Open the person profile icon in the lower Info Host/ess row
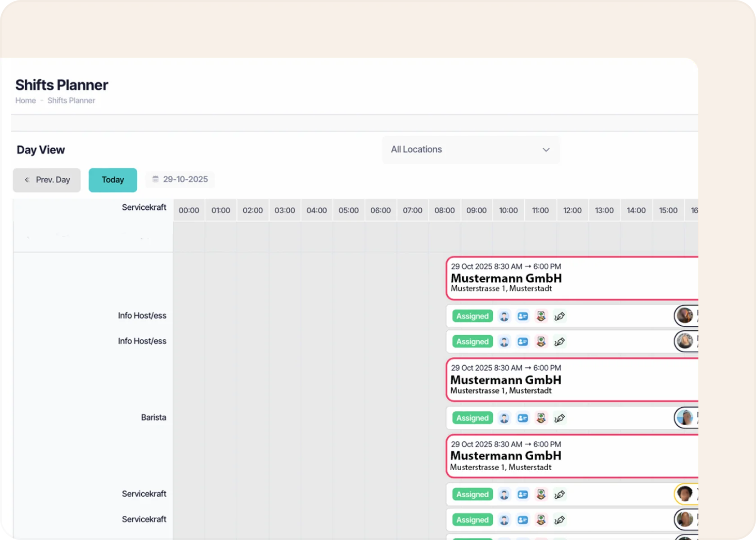The width and height of the screenshot is (756, 540). (504, 342)
